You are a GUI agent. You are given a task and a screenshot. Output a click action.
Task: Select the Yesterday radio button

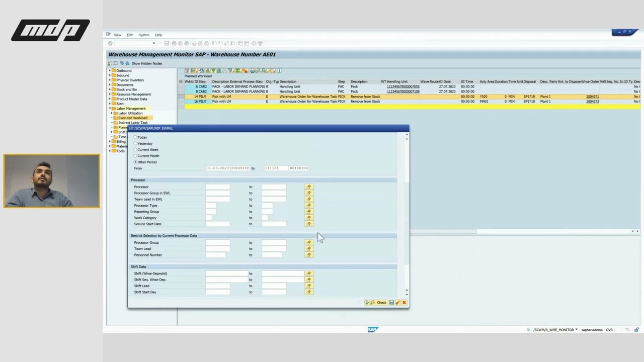click(x=135, y=143)
